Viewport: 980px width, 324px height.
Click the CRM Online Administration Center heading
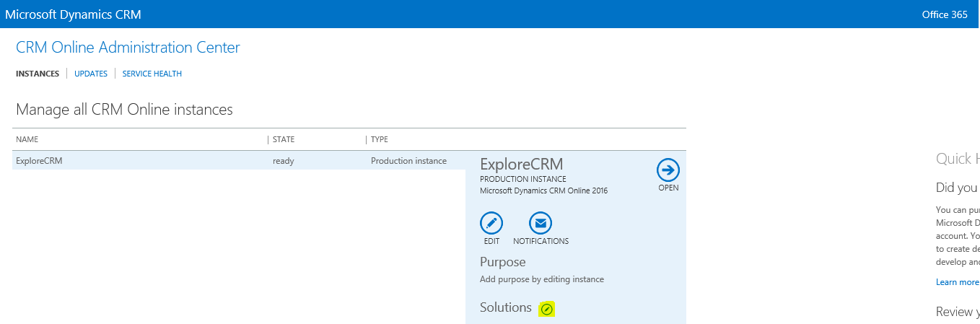(128, 48)
